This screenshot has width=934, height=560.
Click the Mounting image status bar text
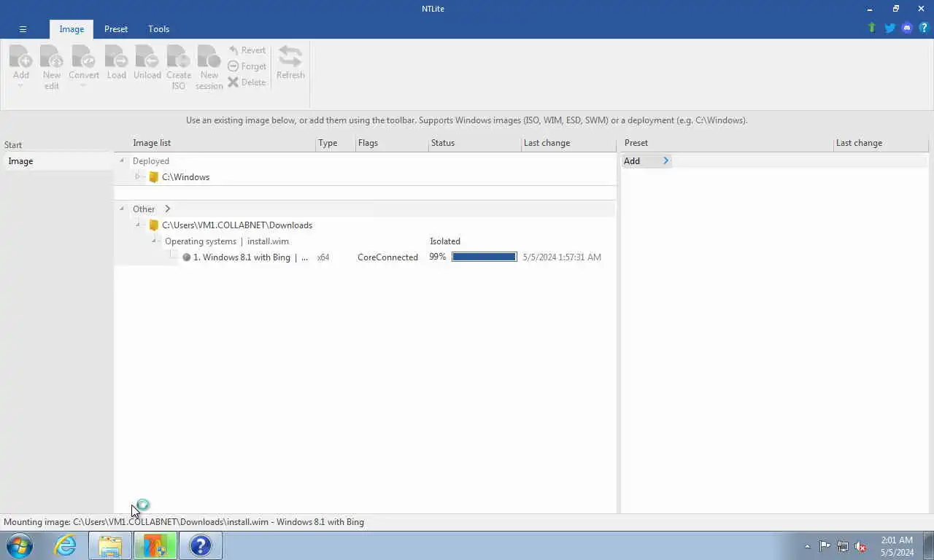tap(184, 522)
